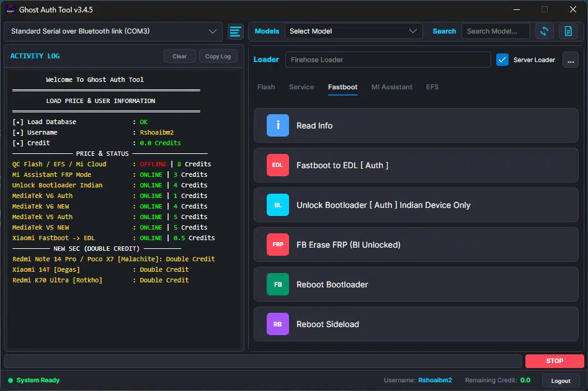
Task: Click the Redmi K70 Ultra [Rotkho] log line
Action: coord(100,280)
